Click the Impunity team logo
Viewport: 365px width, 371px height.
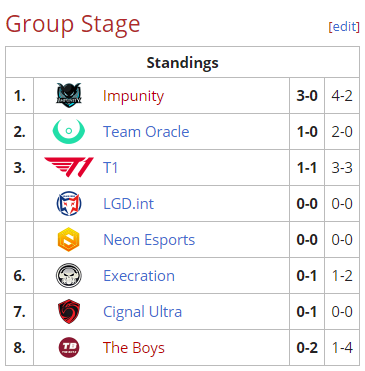[69, 95]
